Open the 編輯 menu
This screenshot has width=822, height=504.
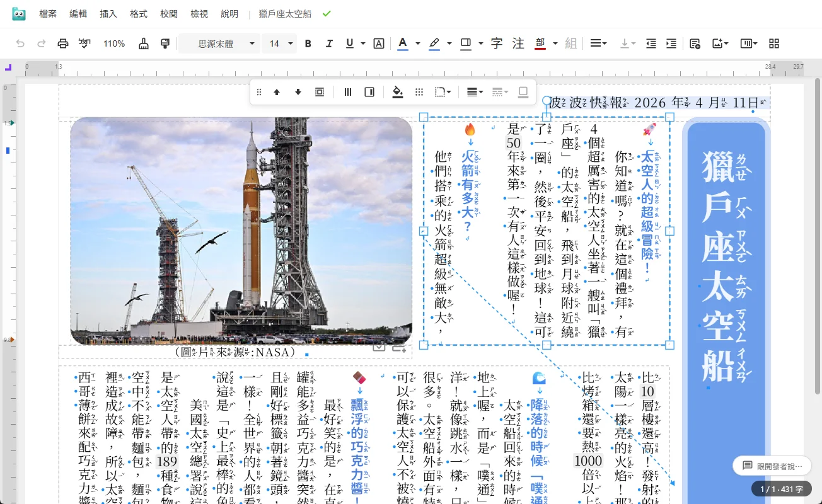point(78,14)
